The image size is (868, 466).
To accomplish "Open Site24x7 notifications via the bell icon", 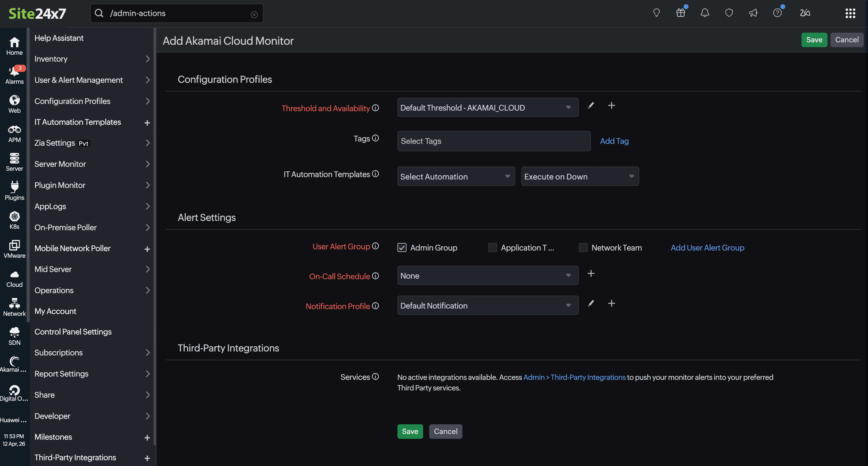I will pyautogui.click(x=704, y=13).
